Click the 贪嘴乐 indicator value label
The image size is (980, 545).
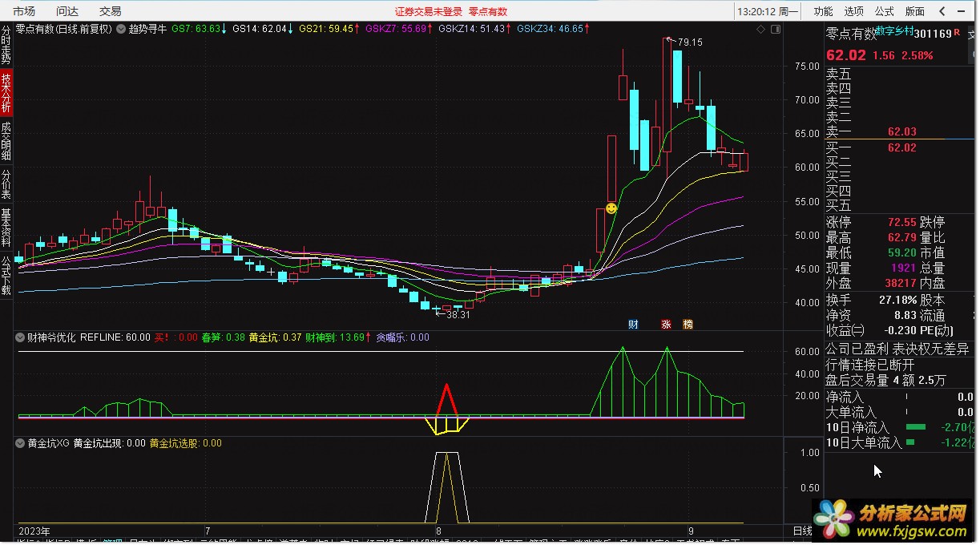point(402,337)
